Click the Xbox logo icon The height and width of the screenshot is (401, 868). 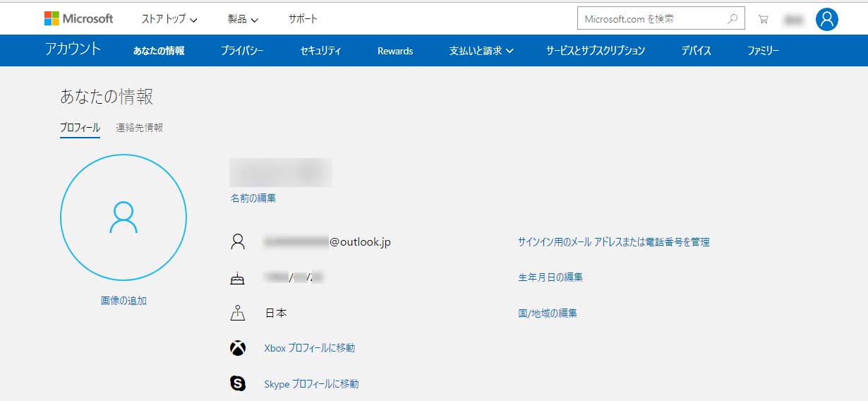238,348
